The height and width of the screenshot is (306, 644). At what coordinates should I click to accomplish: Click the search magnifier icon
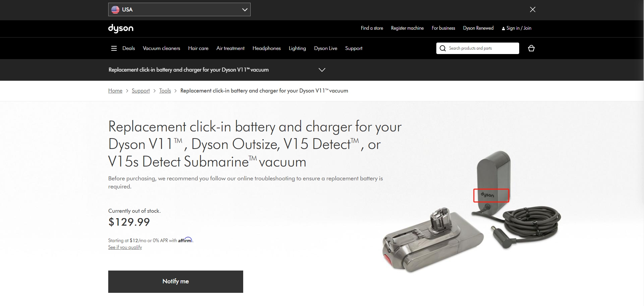pyautogui.click(x=442, y=48)
